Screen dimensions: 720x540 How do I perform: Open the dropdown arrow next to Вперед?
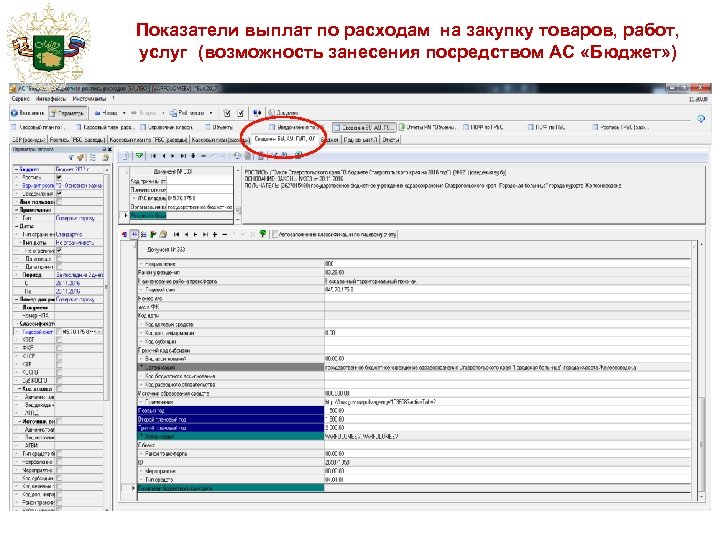163,112
